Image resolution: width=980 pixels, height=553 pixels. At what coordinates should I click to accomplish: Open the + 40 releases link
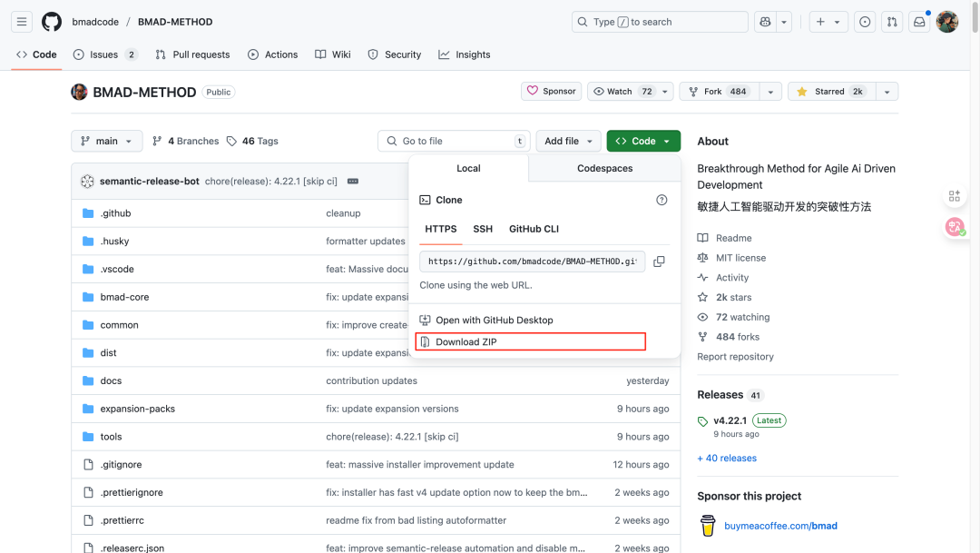[727, 458]
